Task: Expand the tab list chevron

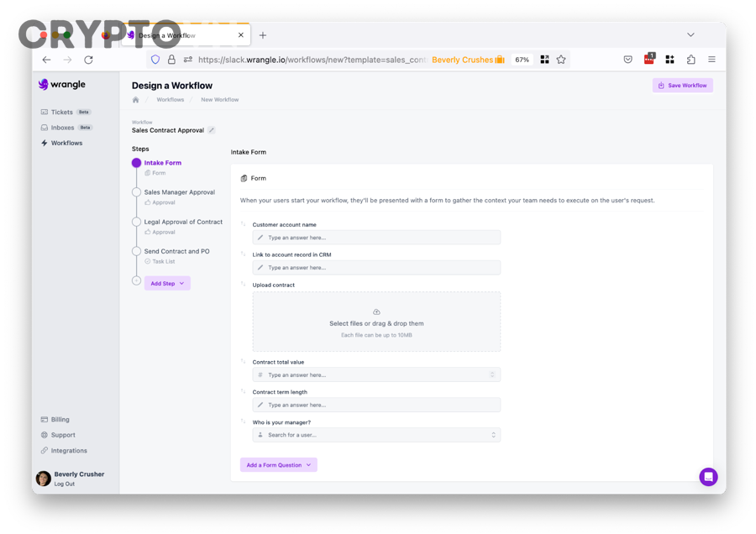Action: [x=690, y=34]
